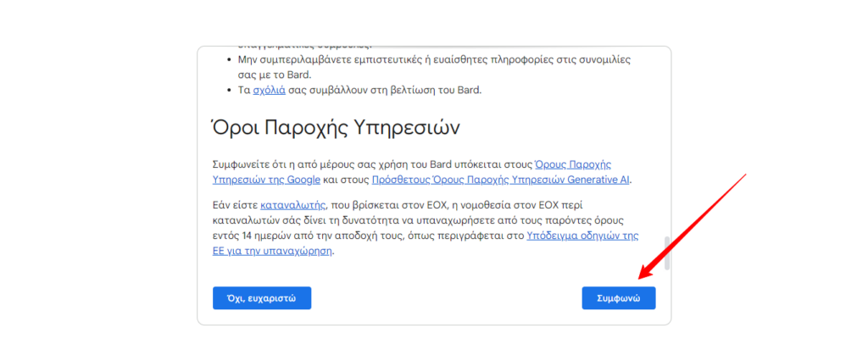Open Πρόσθετους Όρους Παροχής Υπηρεσιών Generative AI link
The height and width of the screenshot is (361, 868).
[x=501, y=180]
